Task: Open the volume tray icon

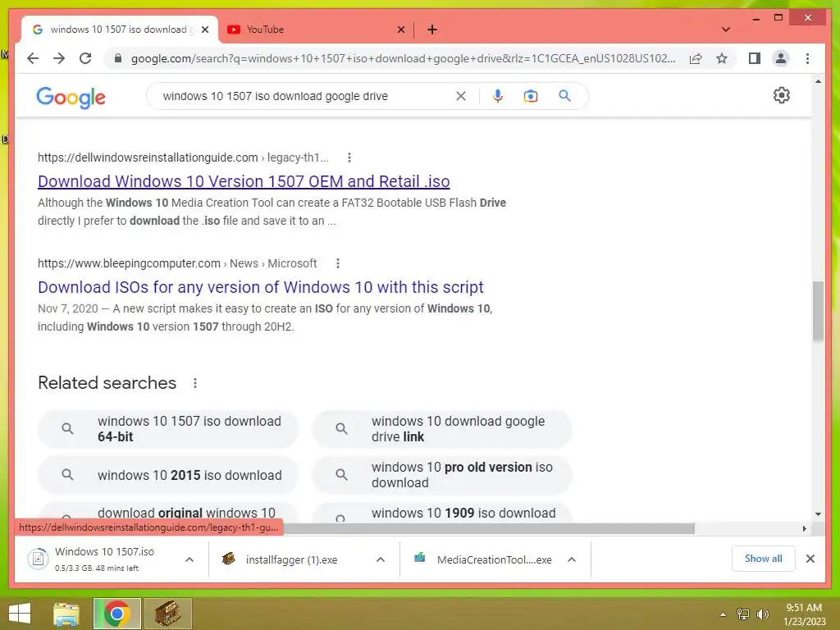Action: pyautogui.click(x=763, y=614)
